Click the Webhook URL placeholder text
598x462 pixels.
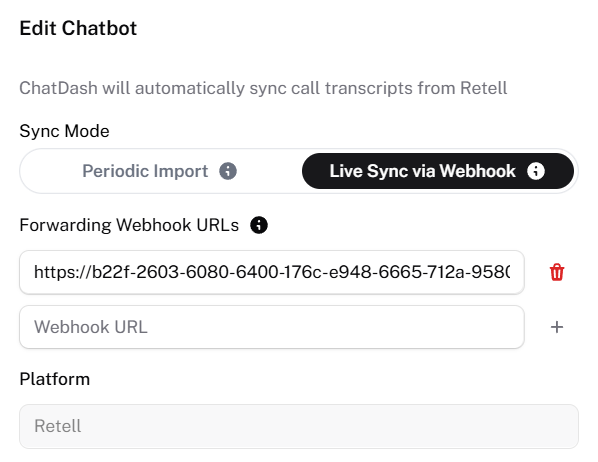pos(91,327)
